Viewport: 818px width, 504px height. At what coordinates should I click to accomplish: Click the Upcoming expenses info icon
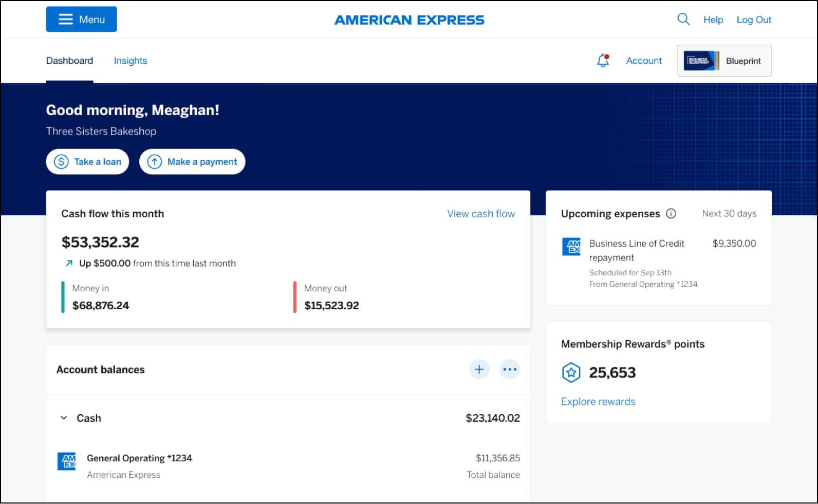coord(671,214)
